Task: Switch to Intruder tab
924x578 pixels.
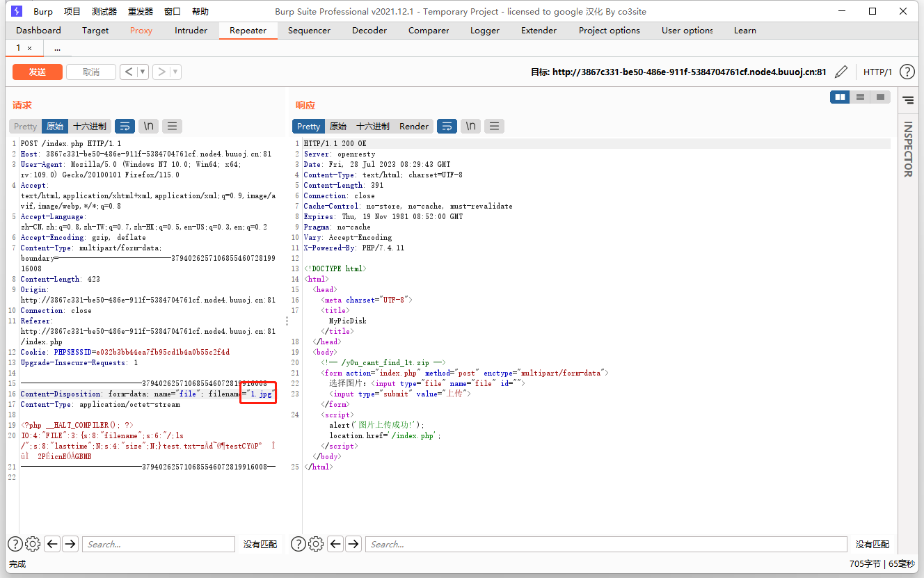Action: pyautogui.click(x=191, y=31)
